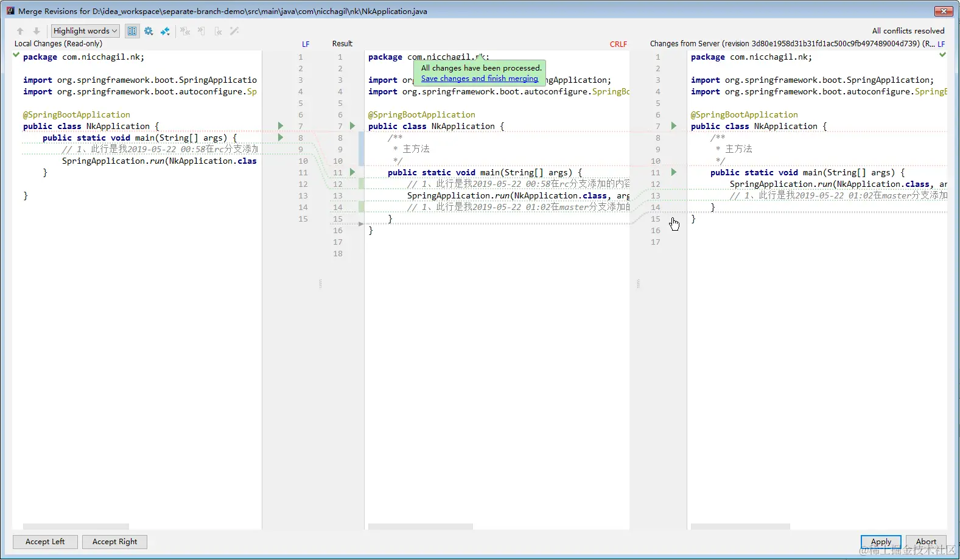Click green arrow at Result gutter line 7
The height and width of the screenshot is (560, 960).
[352, 126]
